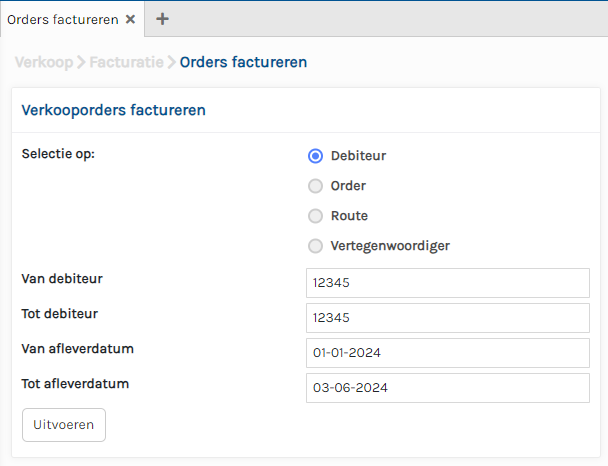Close the Orders factureren tab

pyautogui.click(x=130, y=19)
